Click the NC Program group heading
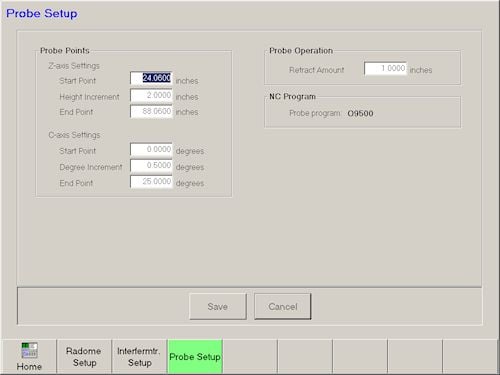 292,97
